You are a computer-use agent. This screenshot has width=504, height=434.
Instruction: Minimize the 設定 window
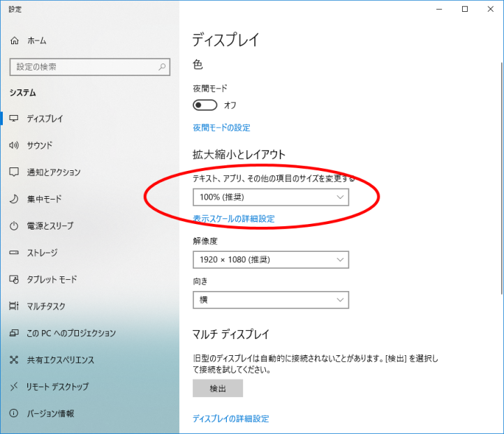pyautogui.click(x=439, y=9)
